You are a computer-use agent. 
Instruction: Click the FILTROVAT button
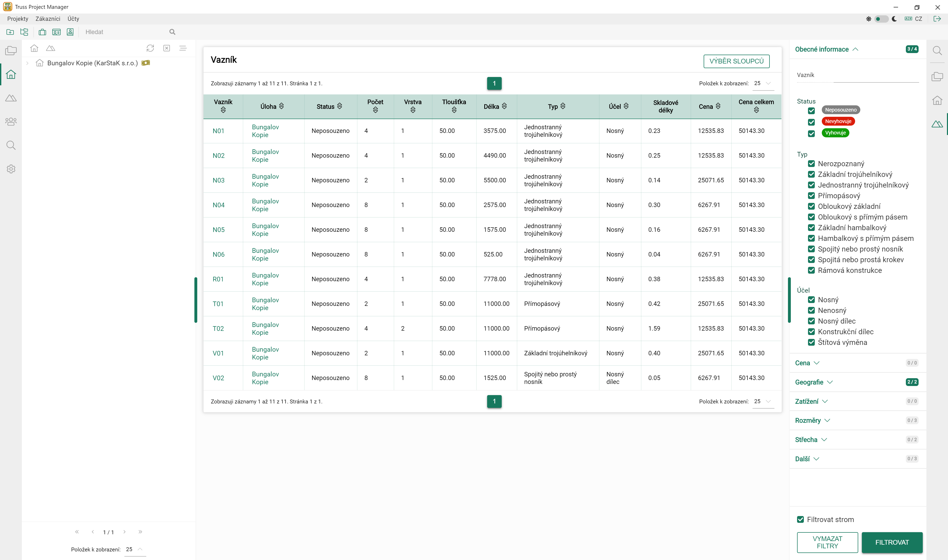coord(892,542)
